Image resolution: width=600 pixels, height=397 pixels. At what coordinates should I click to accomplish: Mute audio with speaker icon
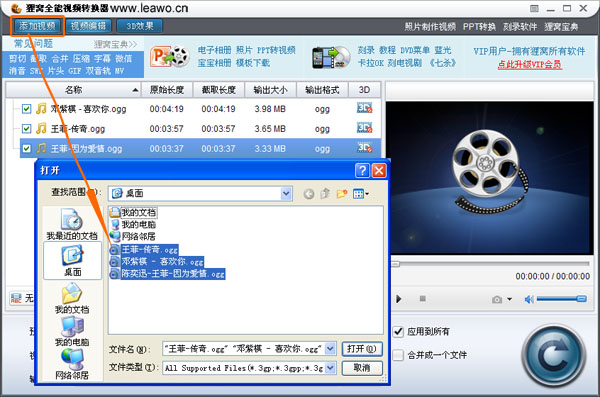pos(528,299)
